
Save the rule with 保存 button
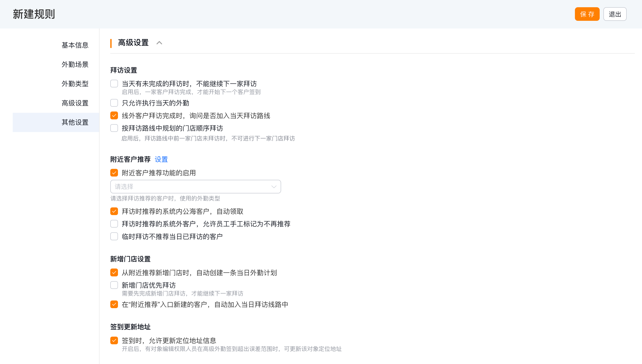coord(587,14)
